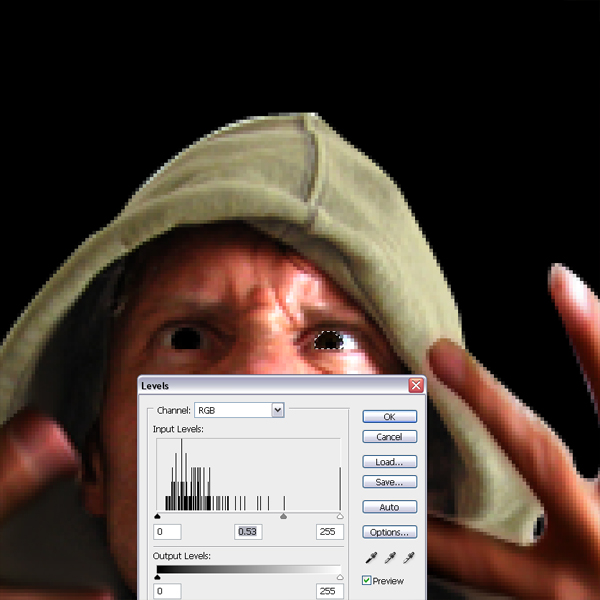Click the Load... button
Viewport: 600px width, 600px height.
tap(390, 462)
